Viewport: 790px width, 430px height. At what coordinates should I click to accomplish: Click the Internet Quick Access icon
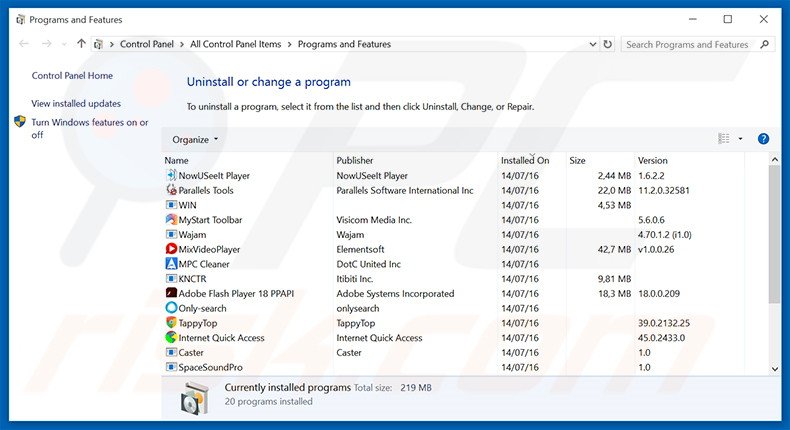171,337
